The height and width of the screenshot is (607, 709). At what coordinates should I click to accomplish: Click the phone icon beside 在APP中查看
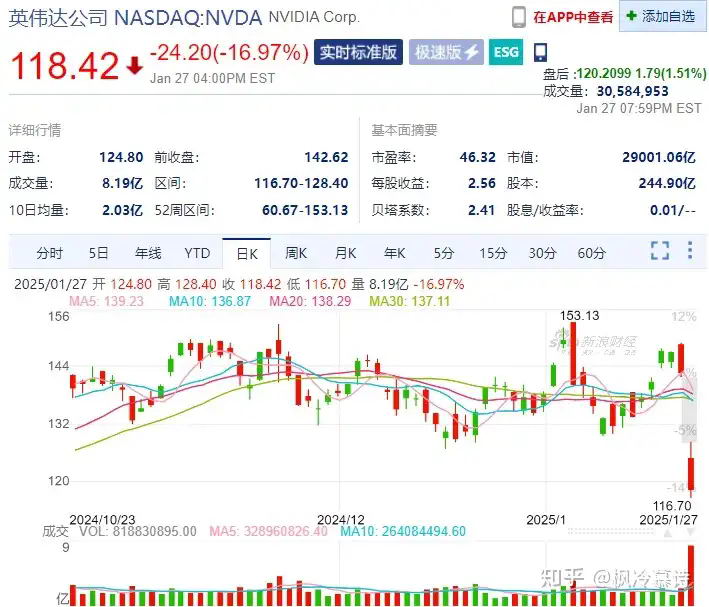pyautogui.click(x=519, y=17)
